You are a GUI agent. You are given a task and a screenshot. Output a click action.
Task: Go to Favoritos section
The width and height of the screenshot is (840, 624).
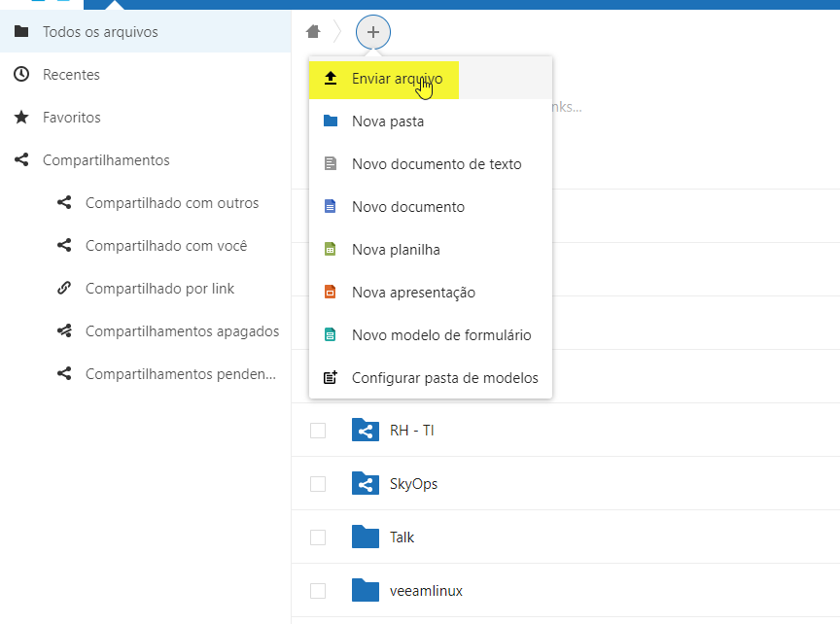145,118
